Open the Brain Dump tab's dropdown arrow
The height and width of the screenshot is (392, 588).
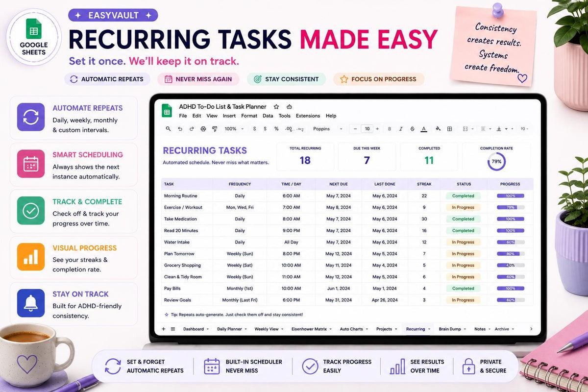(x=465, y=329)
